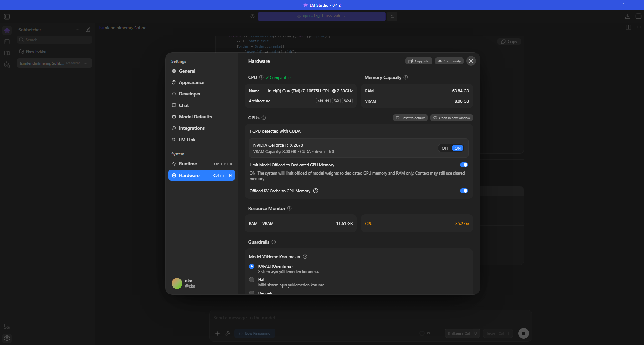
Task: Click the chat Search field
Action: click(54, 40)
